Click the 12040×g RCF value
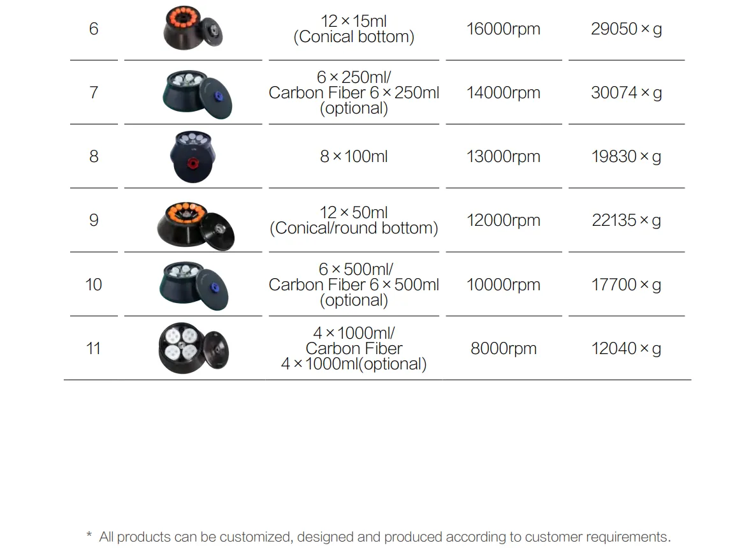Image resolution: width=756 pixels, height=548 pixels. [x=626, y=349]
